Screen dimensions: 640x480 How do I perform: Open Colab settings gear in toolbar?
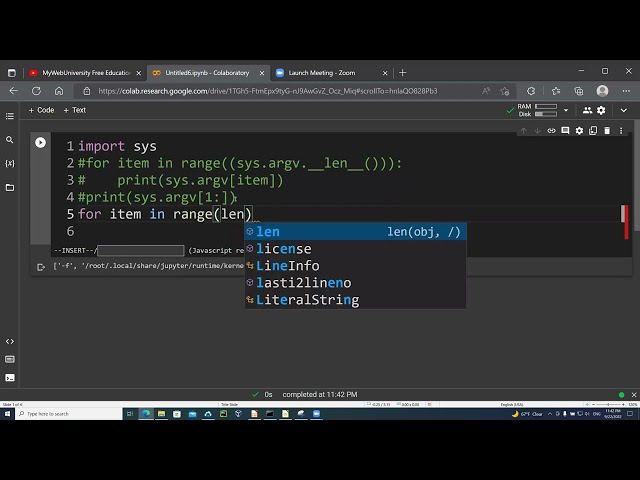[601, 110]
